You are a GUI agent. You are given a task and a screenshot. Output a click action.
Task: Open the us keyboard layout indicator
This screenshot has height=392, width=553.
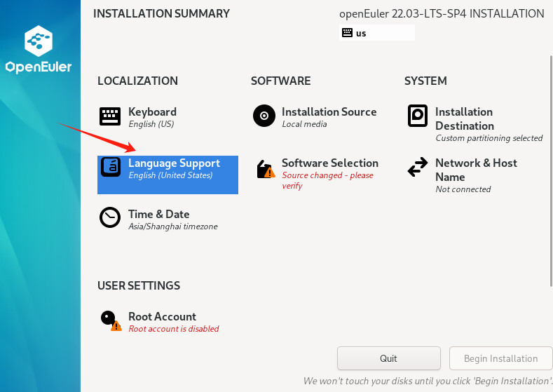coord(376,33)
